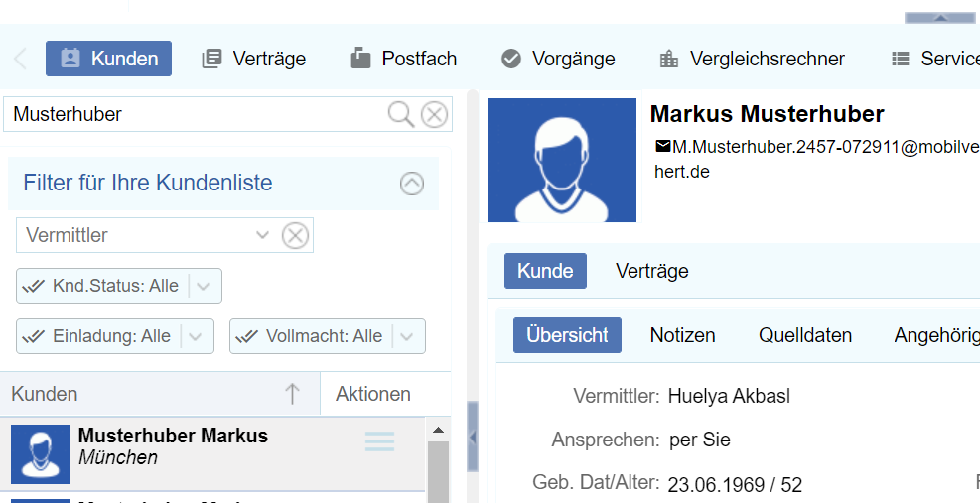The width and height of the screenshot is (980, 503).
Task: Collapse the Kundenliste filter panel
Action: pos(411,184)
